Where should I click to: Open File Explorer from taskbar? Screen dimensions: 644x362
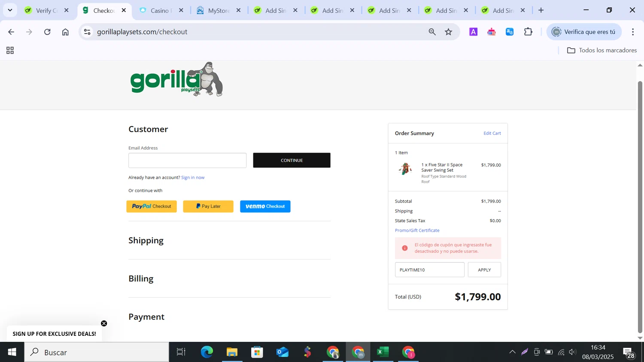[232, 352]
